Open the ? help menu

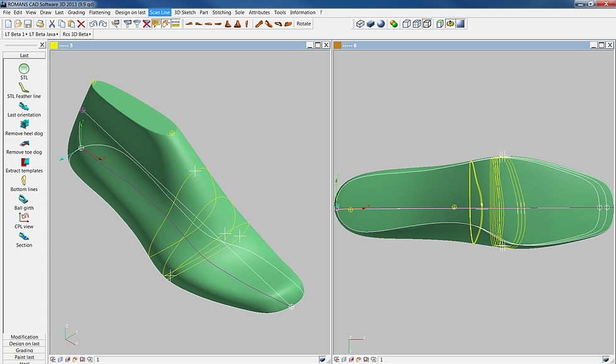coord(321,13)
